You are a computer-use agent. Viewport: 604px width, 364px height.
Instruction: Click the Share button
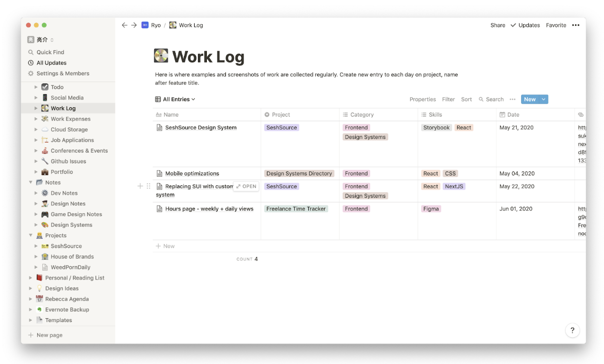click(x=498, y=25)
